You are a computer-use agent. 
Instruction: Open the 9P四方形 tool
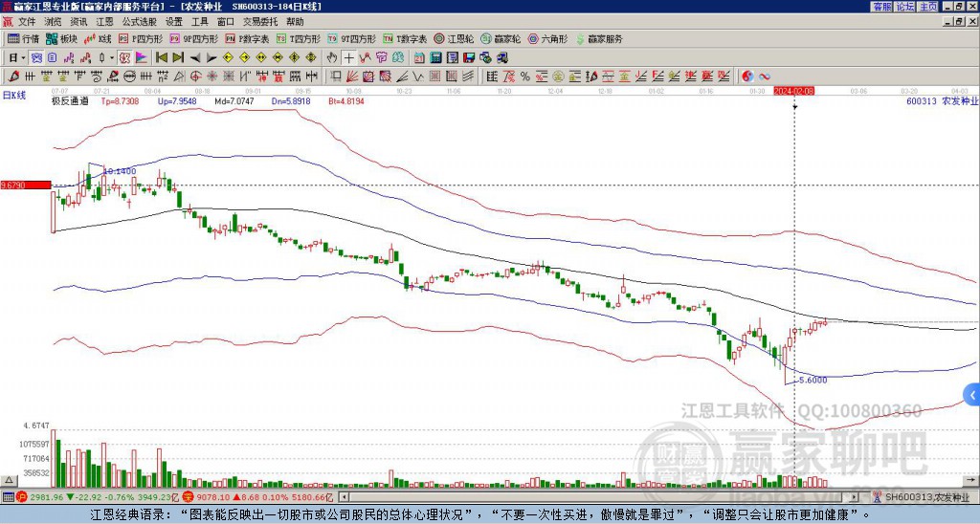pyautogui.click(x=194, y=38)
